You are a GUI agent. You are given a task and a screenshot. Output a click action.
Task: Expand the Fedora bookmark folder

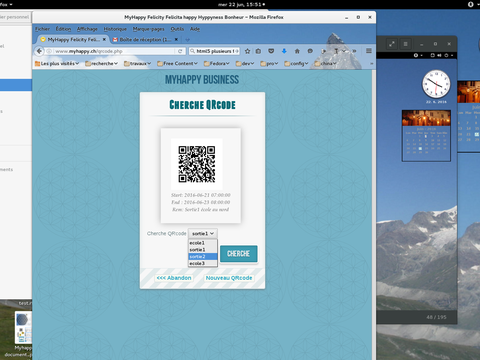point(217,63)
